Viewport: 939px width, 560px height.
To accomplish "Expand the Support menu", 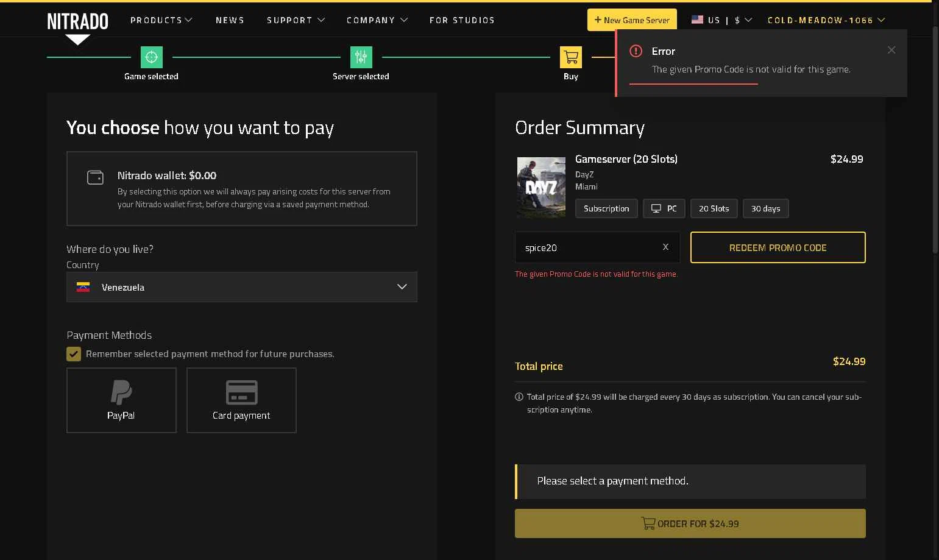I will pyautogui.click(x=296, y=20).
